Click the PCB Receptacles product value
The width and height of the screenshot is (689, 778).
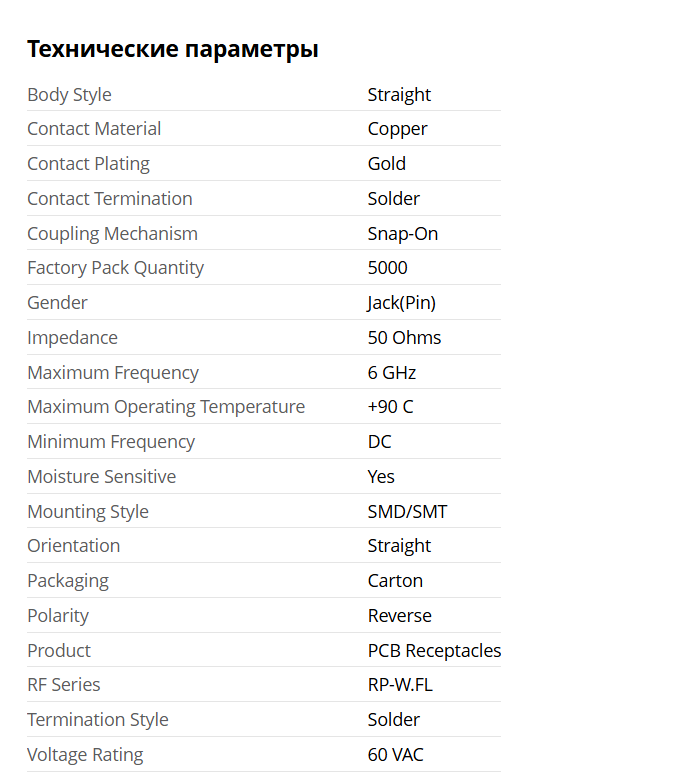tap(434, 651)
